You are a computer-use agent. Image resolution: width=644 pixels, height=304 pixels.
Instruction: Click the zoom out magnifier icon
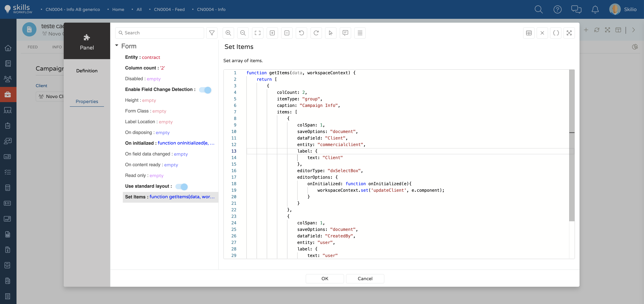pos(243,33)
